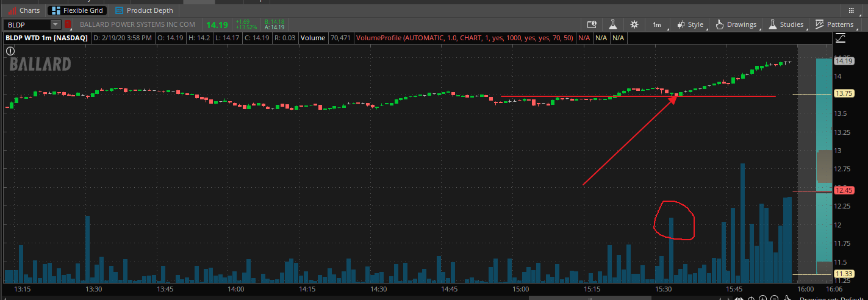Image resolution: width=868 pixels, height=300 pixels.
Task: Click the pointer hand icon at bottom
Action: click(788, 298)
